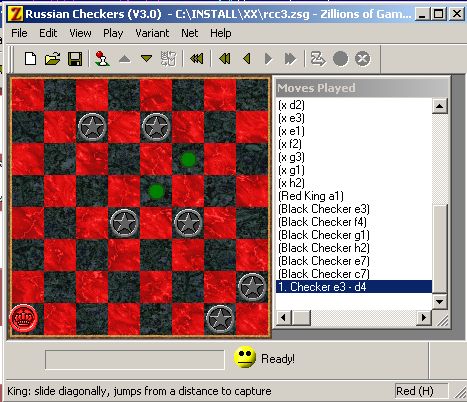
Task: Select black checker on c7
Action: point(92,127)
